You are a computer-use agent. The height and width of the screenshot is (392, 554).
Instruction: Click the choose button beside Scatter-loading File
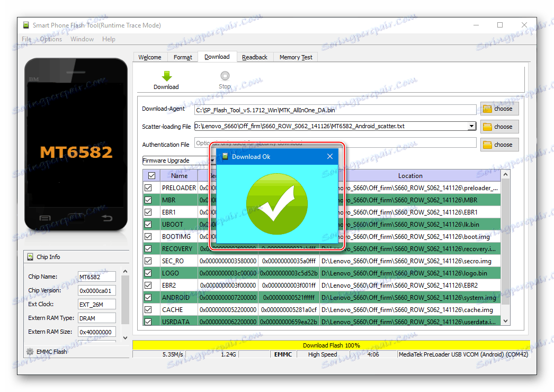[499, 127]
